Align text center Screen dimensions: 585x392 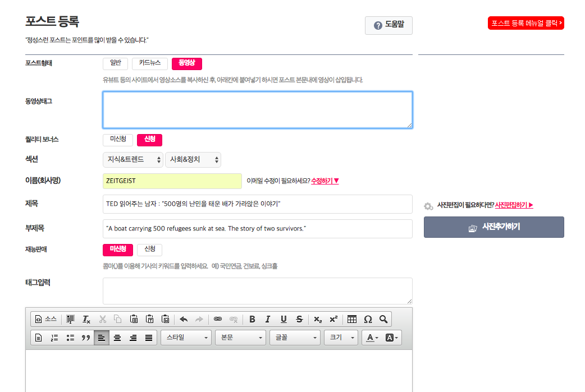click(x=117, y=338)
